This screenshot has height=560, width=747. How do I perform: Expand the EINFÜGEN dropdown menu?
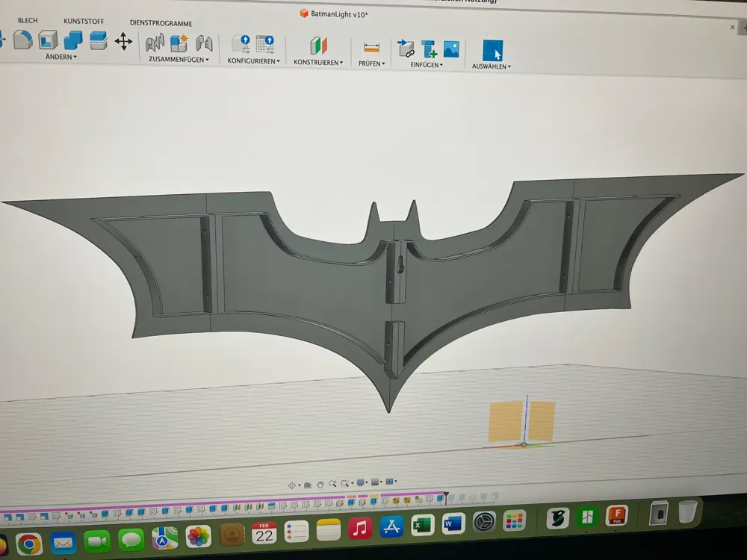pyautogui.click(x=427, y=65)
